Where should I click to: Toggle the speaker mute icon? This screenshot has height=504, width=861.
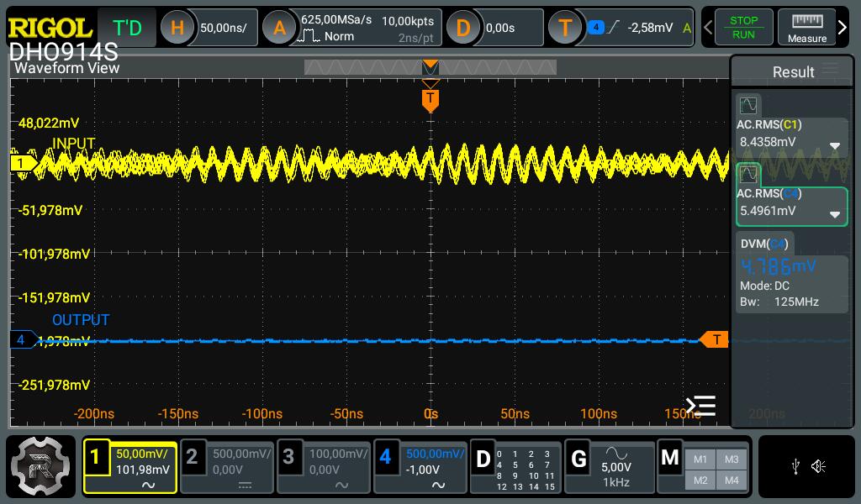coord(819,467)
